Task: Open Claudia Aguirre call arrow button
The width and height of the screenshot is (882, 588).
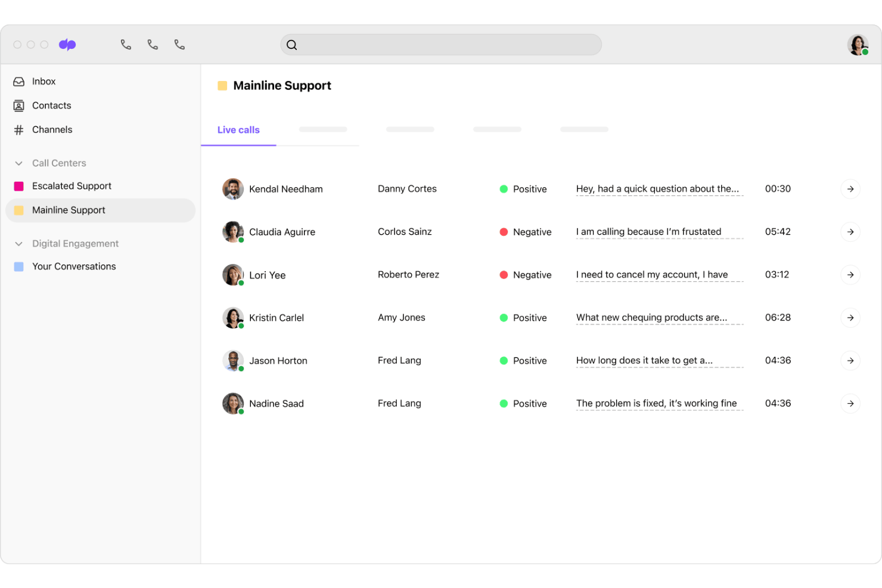Action: click(850, 232)
